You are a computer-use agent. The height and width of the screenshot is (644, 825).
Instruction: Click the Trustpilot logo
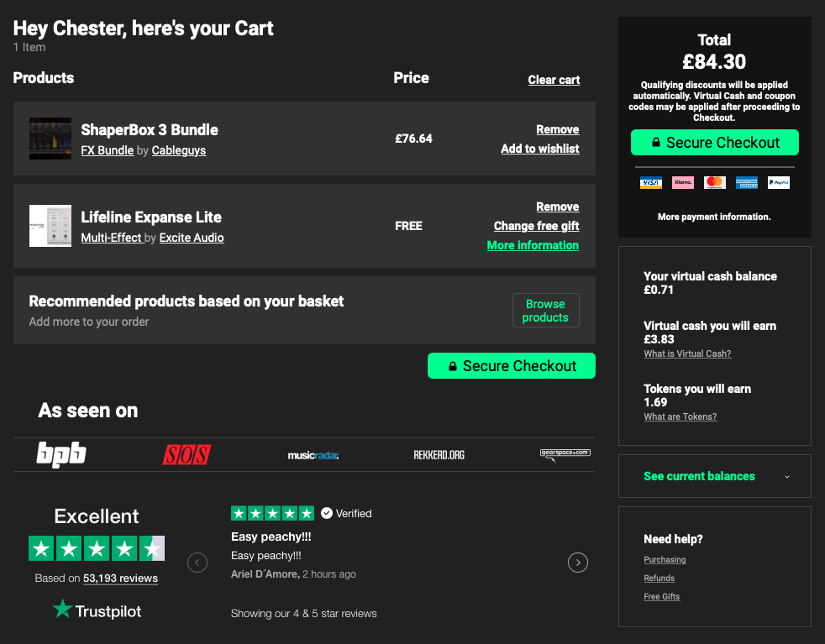click(x=97, y=610)
